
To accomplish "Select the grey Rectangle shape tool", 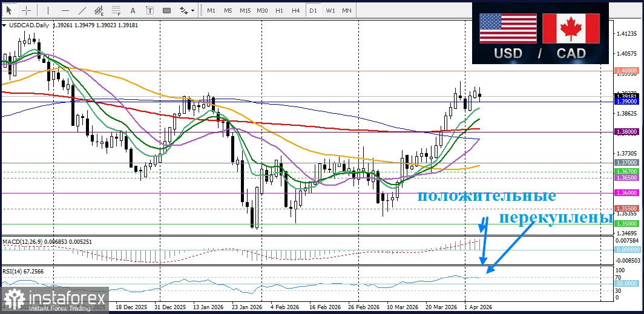I will (166, 10).
